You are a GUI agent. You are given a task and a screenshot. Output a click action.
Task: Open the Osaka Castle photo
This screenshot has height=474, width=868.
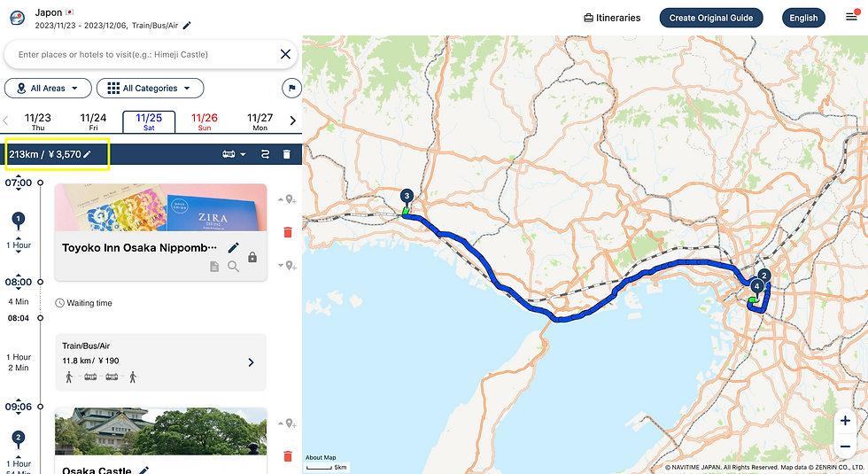coord(160,431)
